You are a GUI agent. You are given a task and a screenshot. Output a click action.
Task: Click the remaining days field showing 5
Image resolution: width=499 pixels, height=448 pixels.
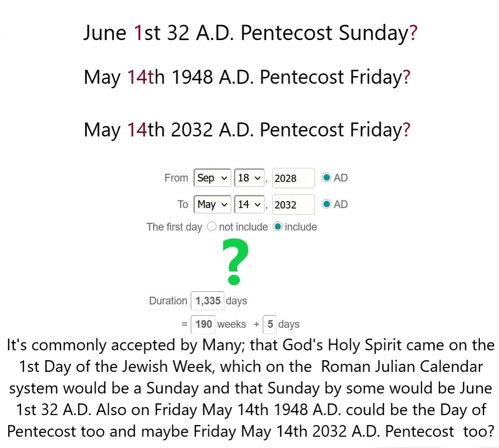270,324
